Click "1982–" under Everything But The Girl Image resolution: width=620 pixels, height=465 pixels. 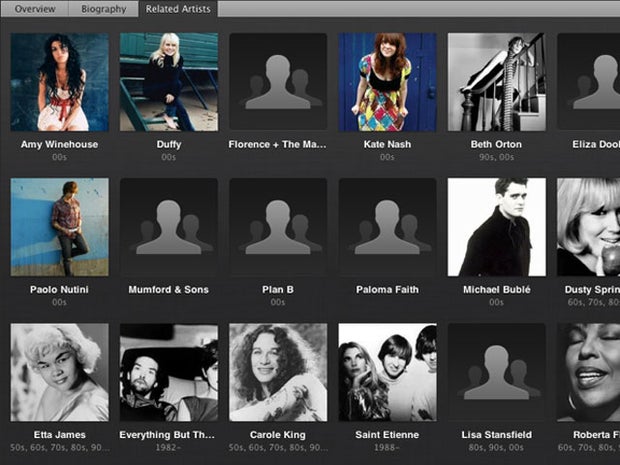pos(168,447)
